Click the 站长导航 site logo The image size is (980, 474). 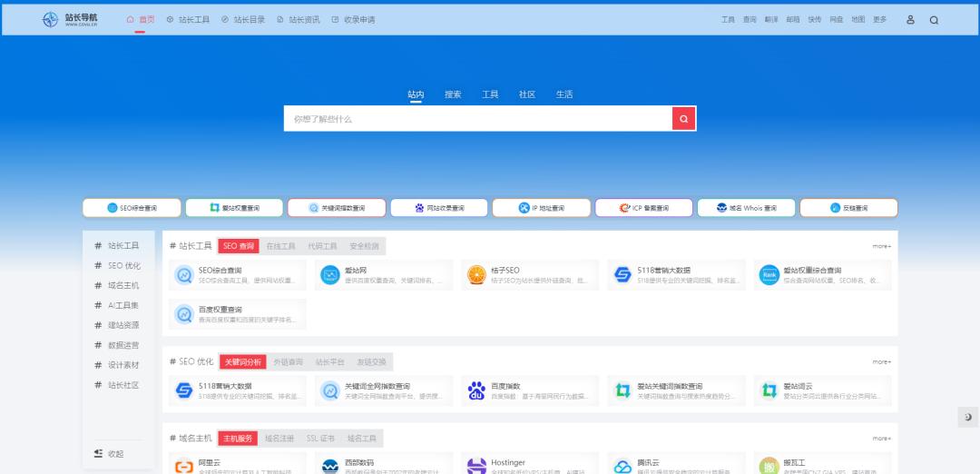70,19
